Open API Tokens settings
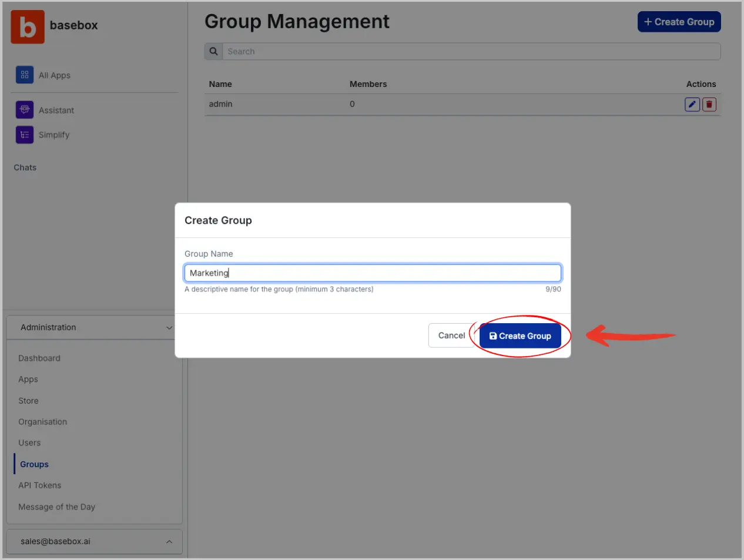 click(40, 485)
